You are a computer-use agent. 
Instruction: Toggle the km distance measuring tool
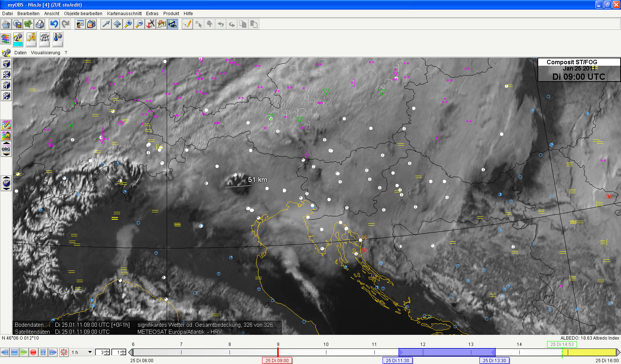coord(173,24)
